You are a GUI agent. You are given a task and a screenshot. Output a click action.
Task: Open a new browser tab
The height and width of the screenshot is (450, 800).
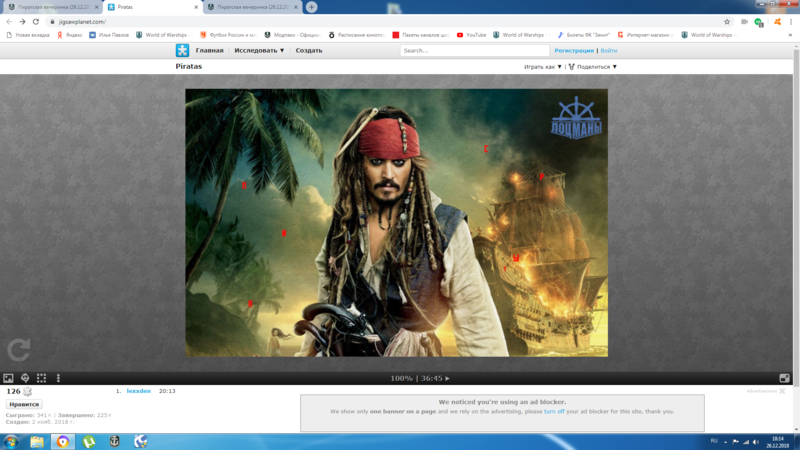312,7
